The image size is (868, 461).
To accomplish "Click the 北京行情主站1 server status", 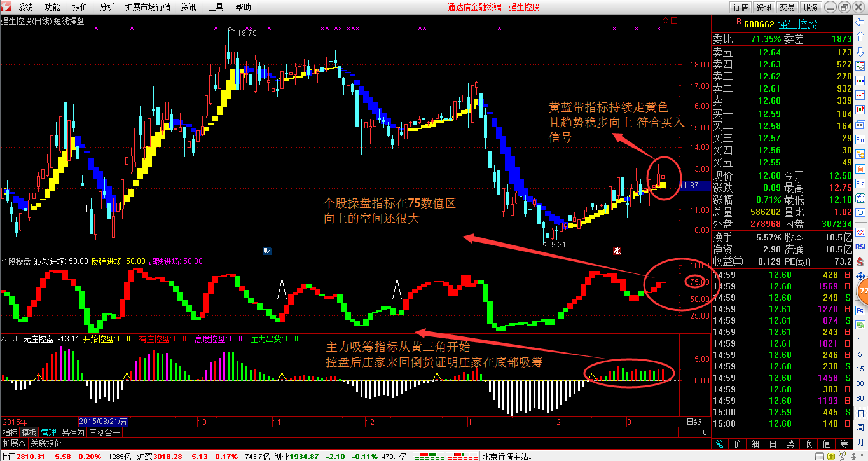I will (x=506, y=456).
